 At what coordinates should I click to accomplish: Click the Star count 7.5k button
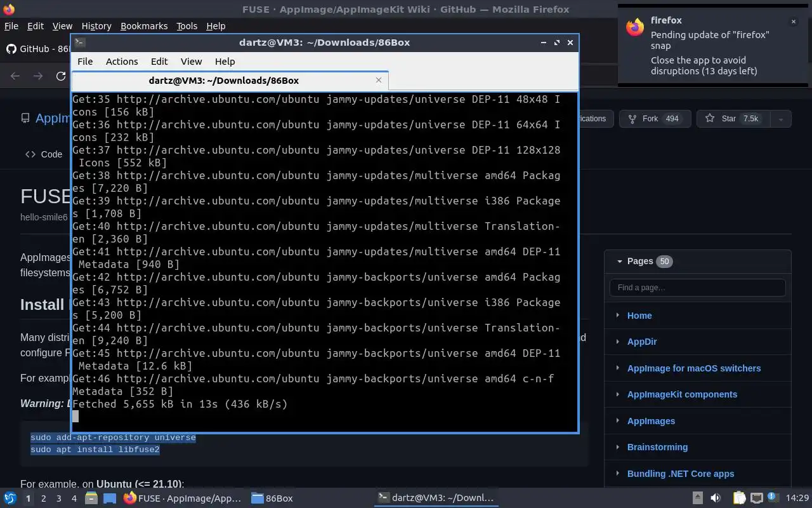click(x=750, y=119)
